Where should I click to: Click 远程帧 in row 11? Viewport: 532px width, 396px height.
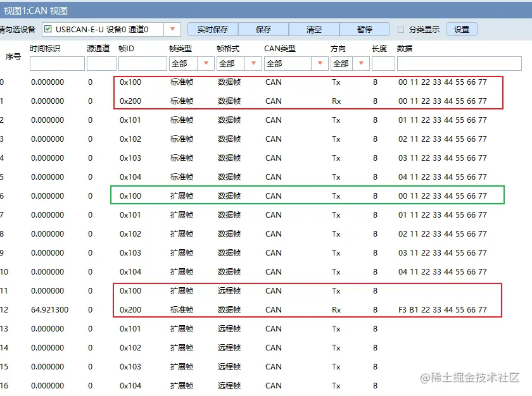tap(229, 290)
